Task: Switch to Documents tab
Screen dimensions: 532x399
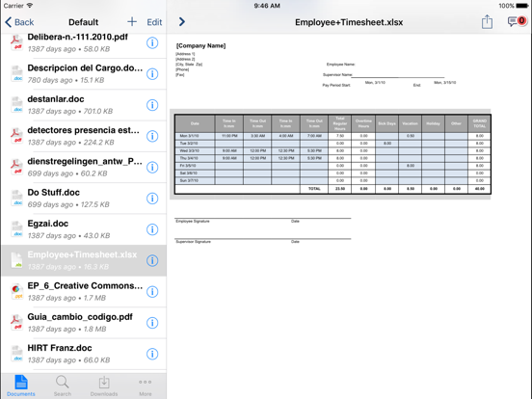Action: (20, 386)
